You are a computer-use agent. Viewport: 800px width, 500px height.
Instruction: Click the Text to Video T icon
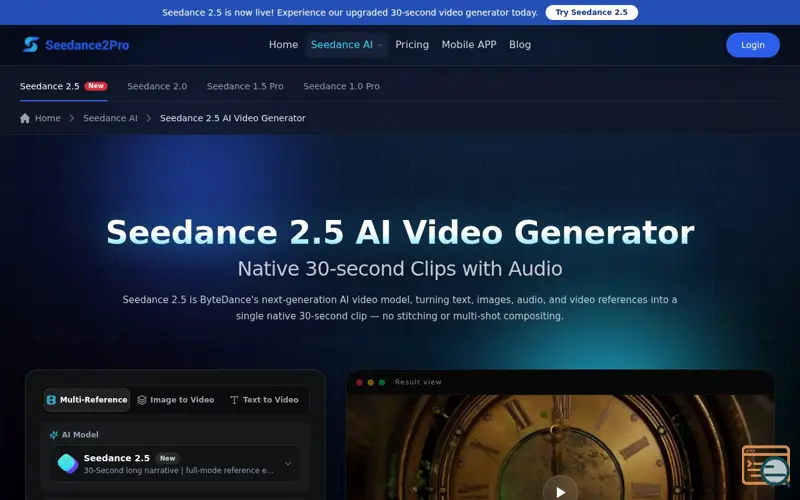coord(234,400)
